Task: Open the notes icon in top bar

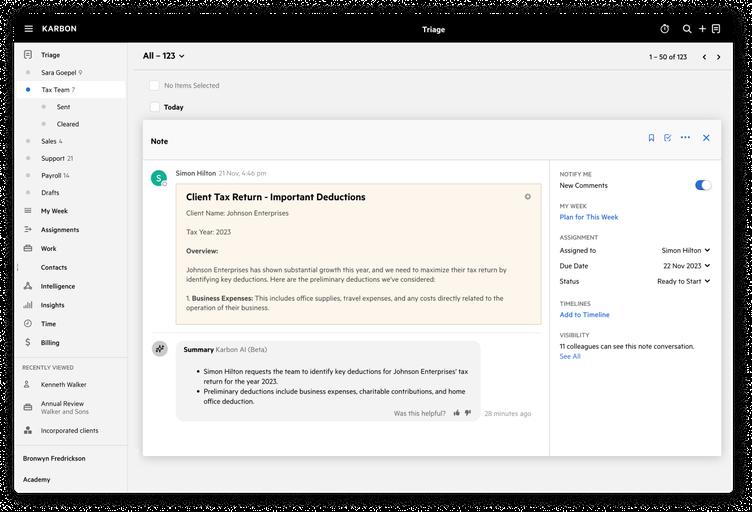Action: 716,29
